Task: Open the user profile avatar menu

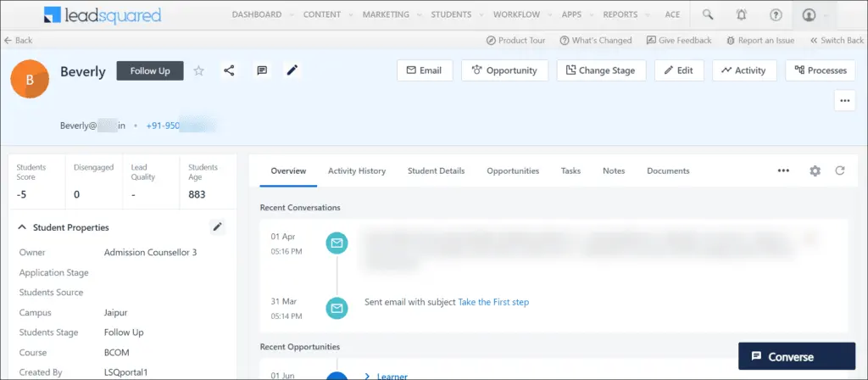Action: point(810,15)
